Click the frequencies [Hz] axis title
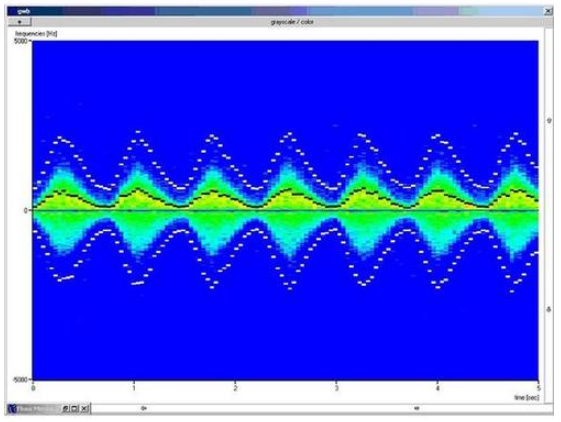This screenshot has height=422, width=561. [36, 34]
